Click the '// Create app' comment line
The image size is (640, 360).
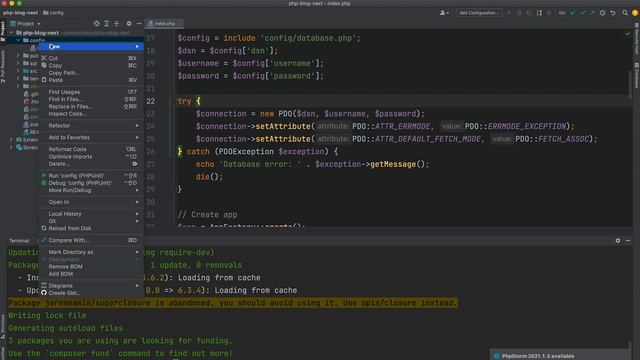207,215
